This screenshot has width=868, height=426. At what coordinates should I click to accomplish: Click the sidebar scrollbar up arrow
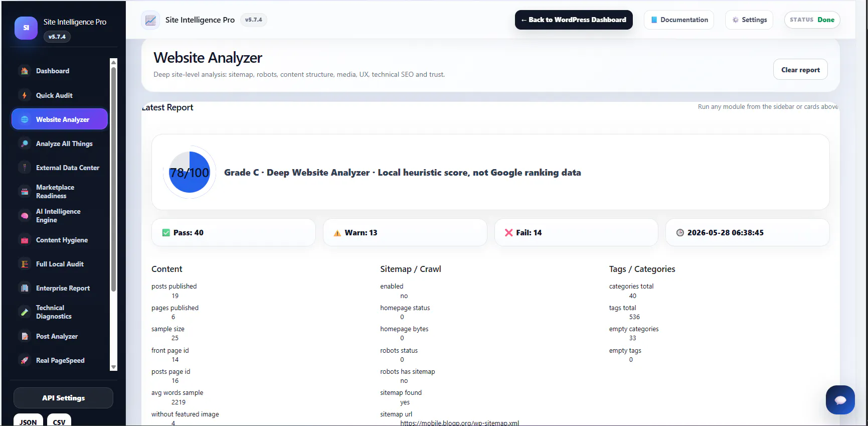[113, 62]
